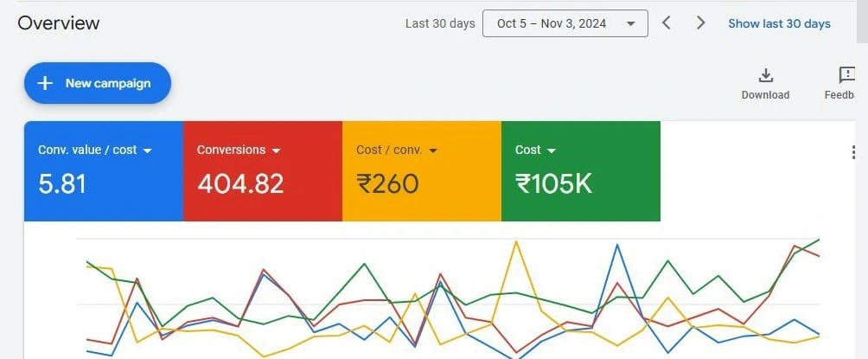Select the red 404.82 conversions card
868x359 pixels.
(x=263, y=171)
